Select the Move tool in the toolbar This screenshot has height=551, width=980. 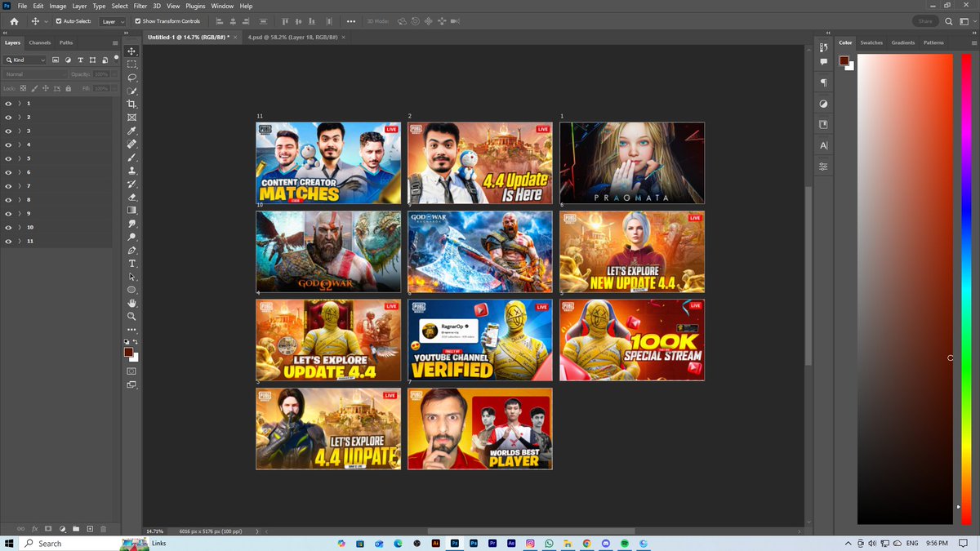(x=132, y=51)
